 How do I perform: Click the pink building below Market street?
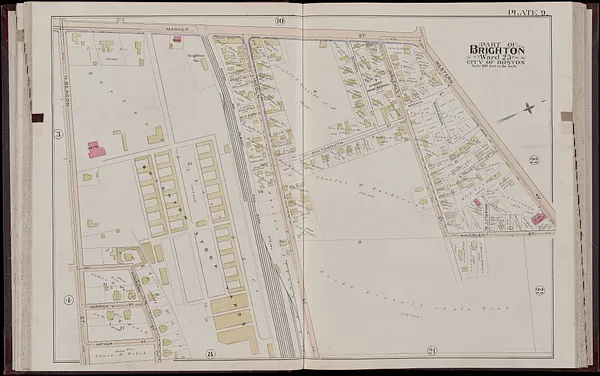(x=177, y=39)
